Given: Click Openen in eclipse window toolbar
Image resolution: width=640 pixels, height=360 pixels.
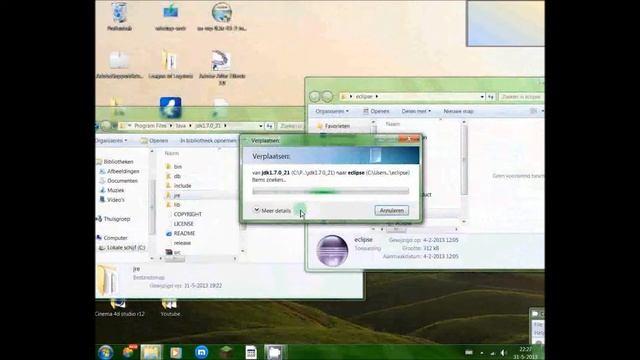Looking at the screenshot, I should [x=376, y=111].
